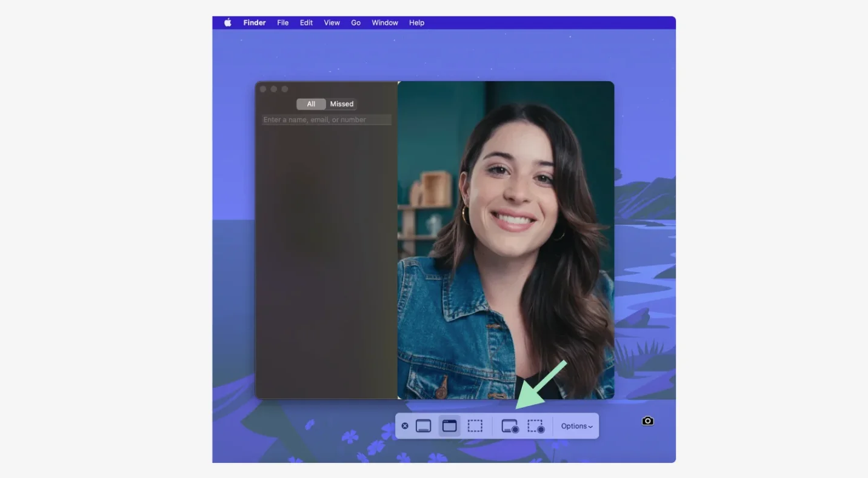Select the All calls tab
868x478 pixels.
[311, 104]
